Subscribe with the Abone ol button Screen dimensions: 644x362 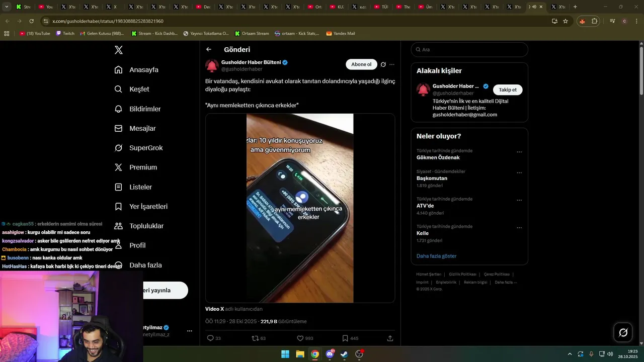click(x=361, y=64)
